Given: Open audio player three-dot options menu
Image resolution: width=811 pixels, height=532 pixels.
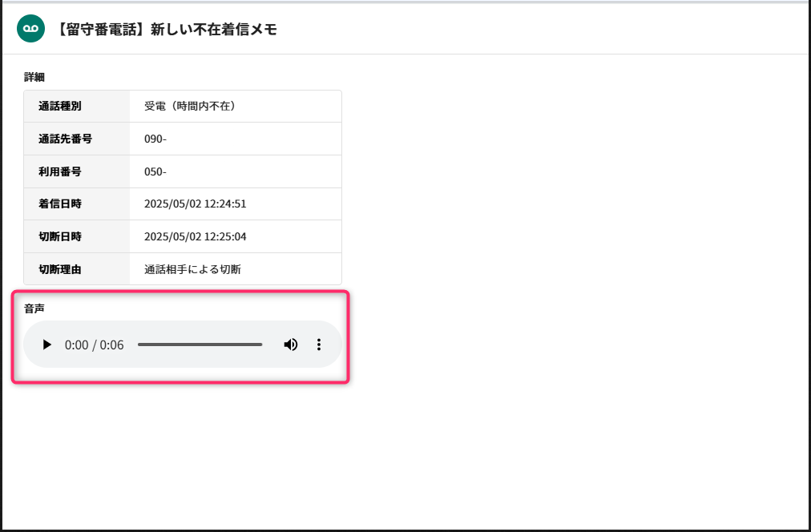Looking at the screenshot, I should [x=319, y=345].
